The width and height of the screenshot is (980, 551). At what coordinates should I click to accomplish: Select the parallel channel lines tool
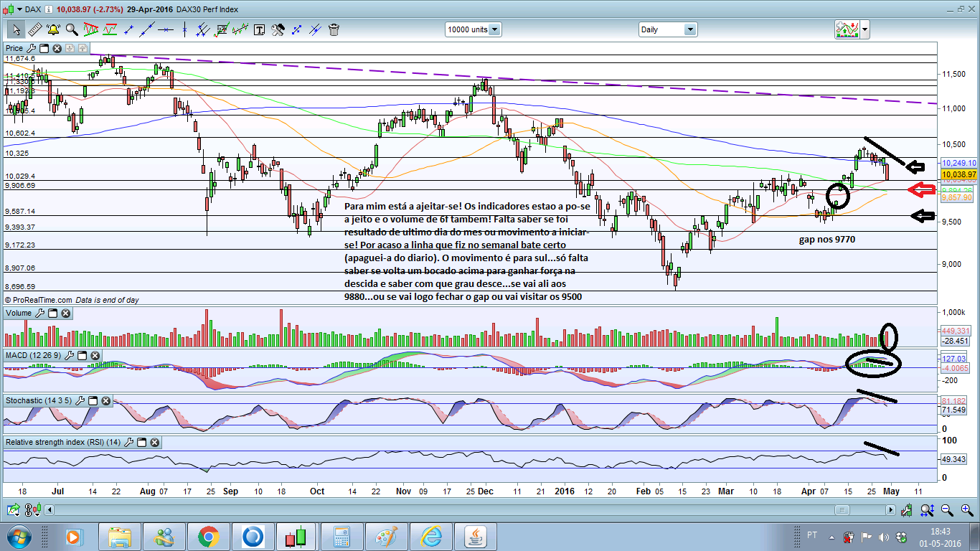pos(203,29)
